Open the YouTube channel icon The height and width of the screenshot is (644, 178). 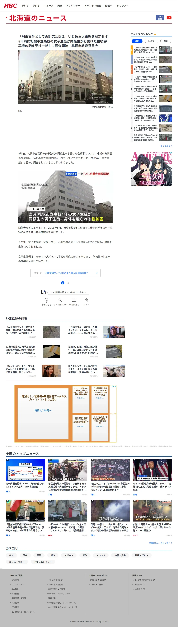[169, 17]
